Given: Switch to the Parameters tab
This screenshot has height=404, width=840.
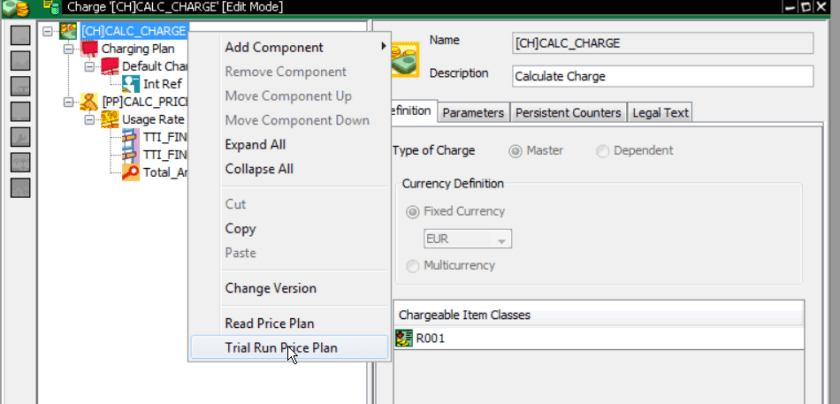Looking at the screenshot, I should [473, 113].
